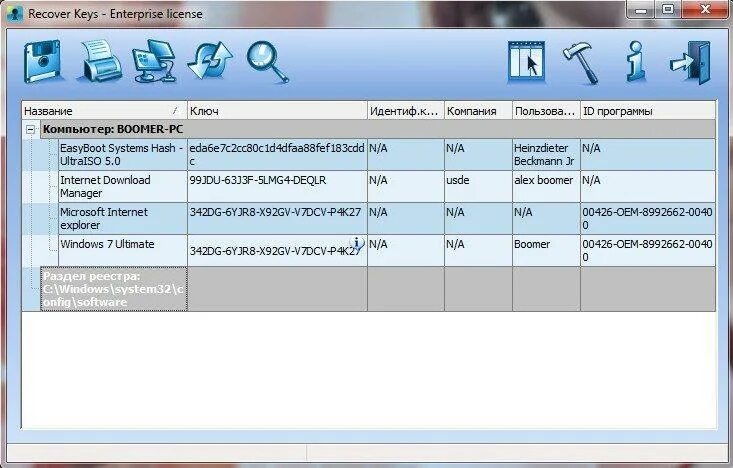Click the floppy disk save icon
The height and width of the screenshot is (468, 733).
coord(43,62)
